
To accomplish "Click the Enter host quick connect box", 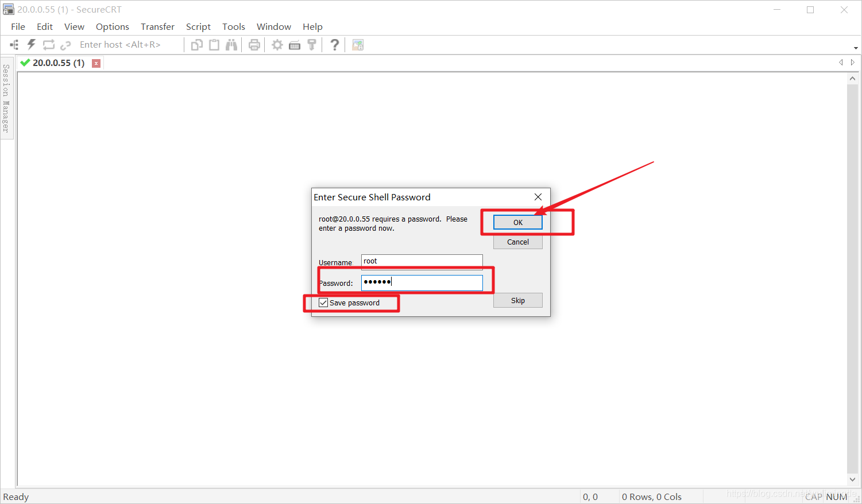I will coord(129,45).
